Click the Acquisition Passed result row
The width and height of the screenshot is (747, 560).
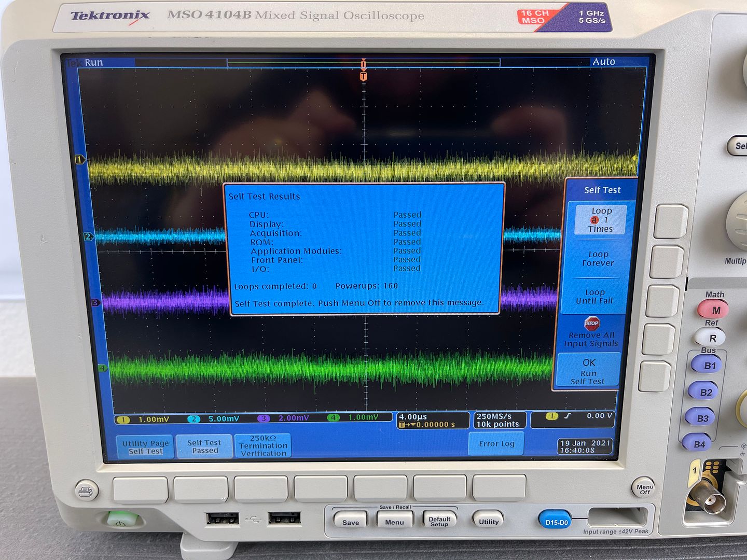(x=335, y=233)
